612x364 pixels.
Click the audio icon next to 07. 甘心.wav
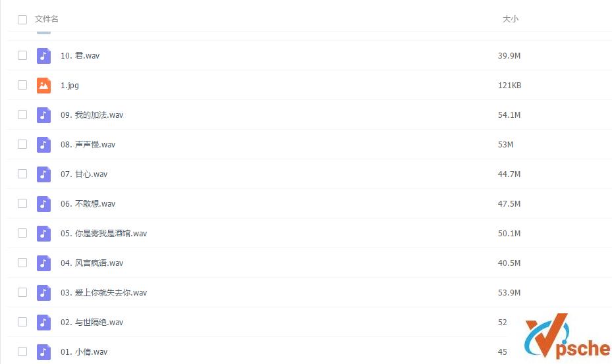43,174
